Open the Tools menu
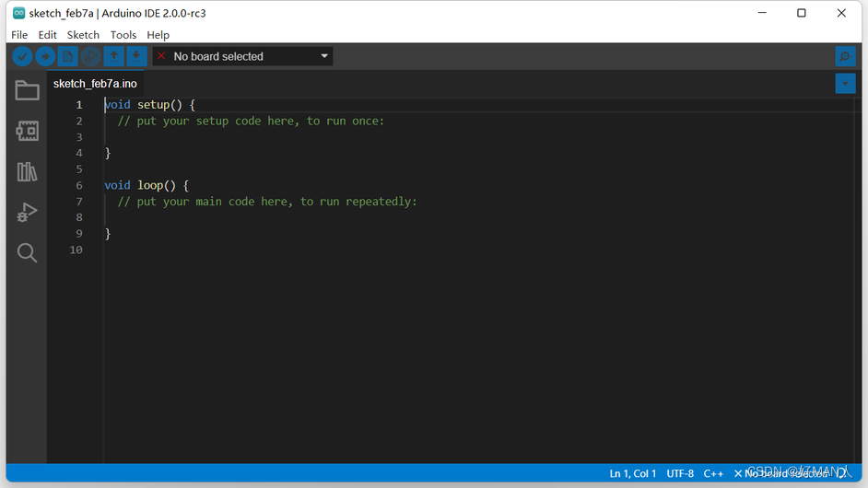The image size is (868, 488). pyautogui.click(x=123, y=35)
